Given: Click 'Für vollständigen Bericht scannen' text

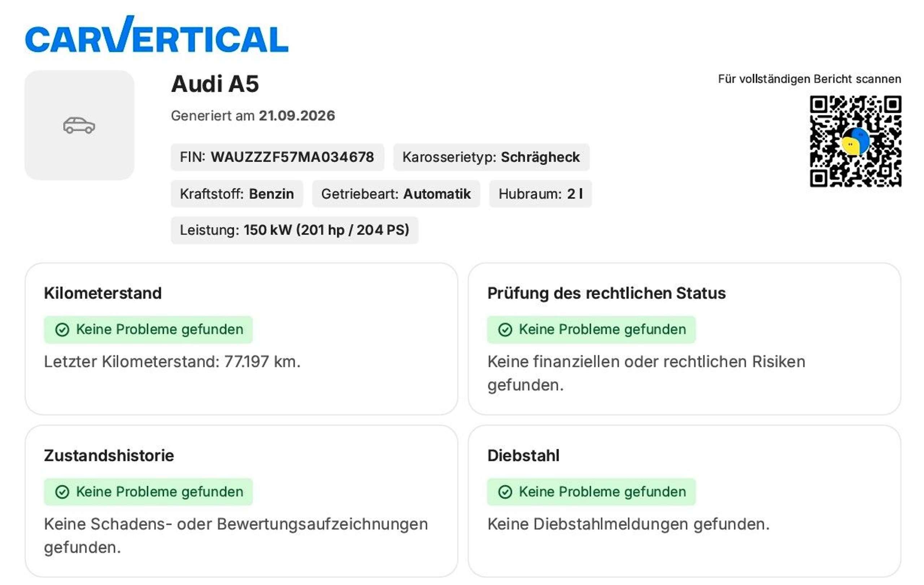Looking at the screenshot, I should pyautogui.click(x=810, y=79).
